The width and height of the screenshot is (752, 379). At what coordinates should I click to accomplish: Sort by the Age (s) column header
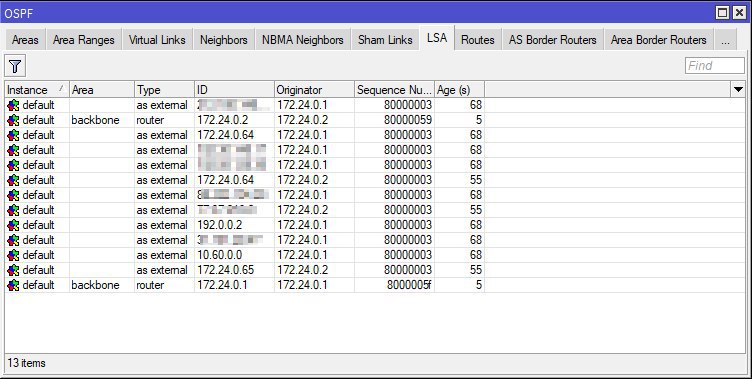coord(459,90)
